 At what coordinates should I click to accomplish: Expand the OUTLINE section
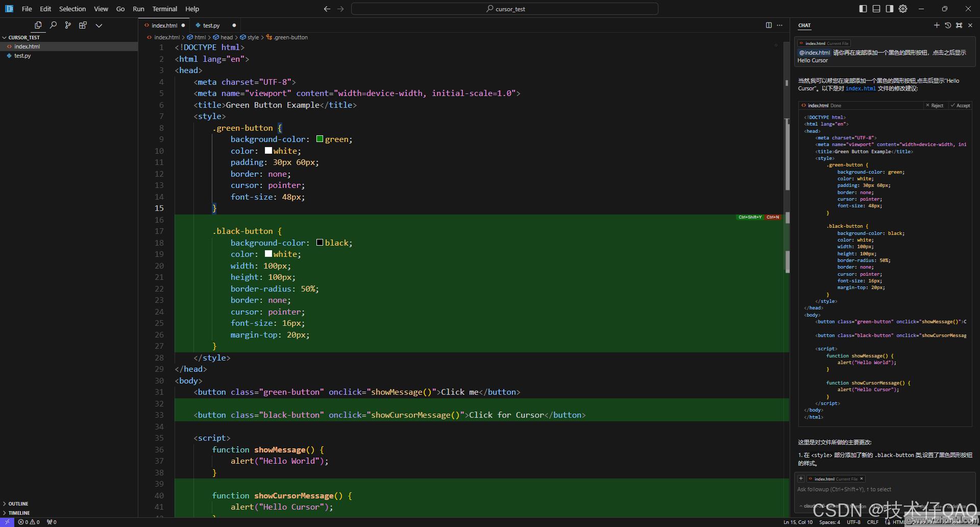coord(18,504)
